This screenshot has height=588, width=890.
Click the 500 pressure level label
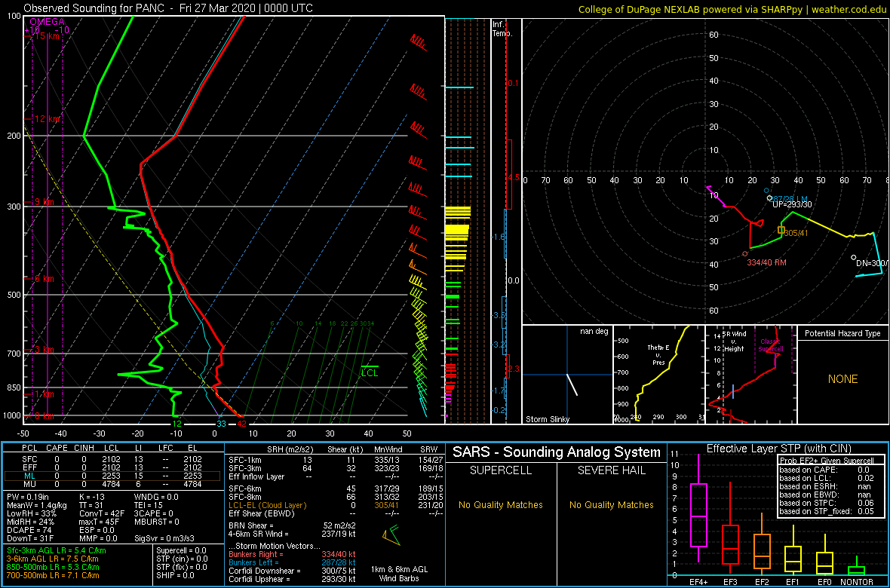13,296
